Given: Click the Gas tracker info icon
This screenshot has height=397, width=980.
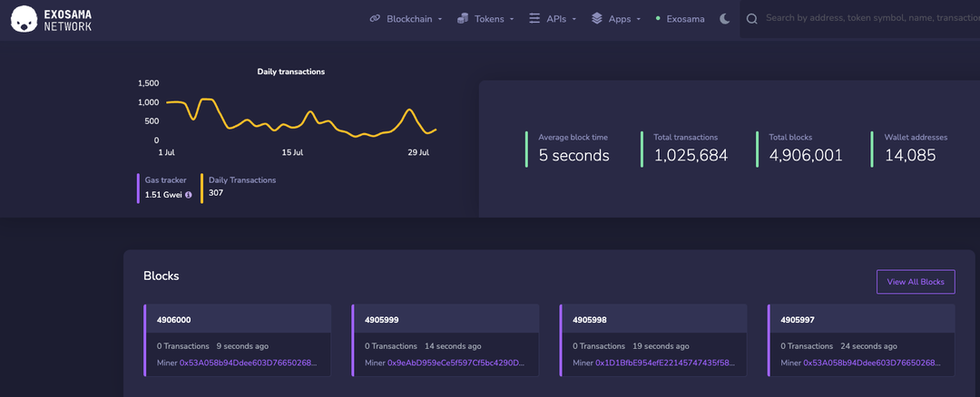Looking at the screenshot, I should pos(188,194).
